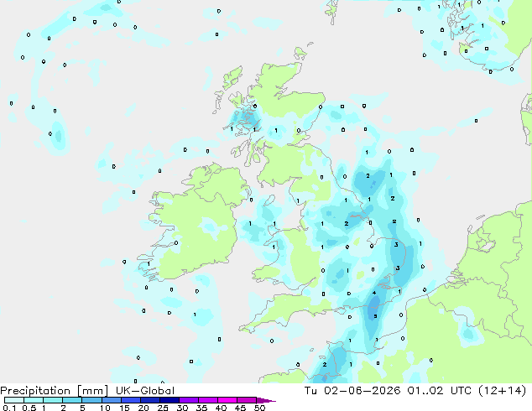Click the purple arrow tip above 50 mm
The image size is (532, 411).
click(266, 400)
